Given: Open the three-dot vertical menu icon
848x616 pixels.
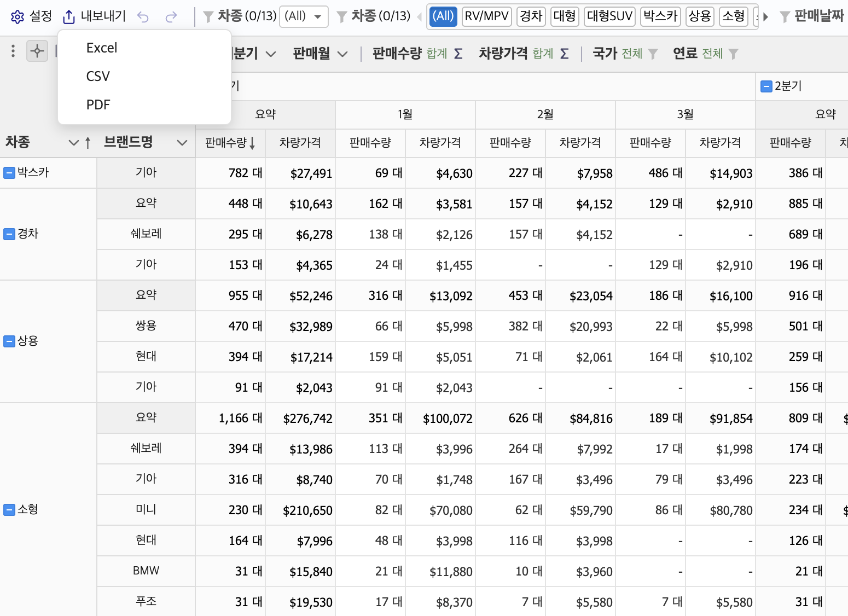Looking at the screenshot, I should tap(13, 51).
